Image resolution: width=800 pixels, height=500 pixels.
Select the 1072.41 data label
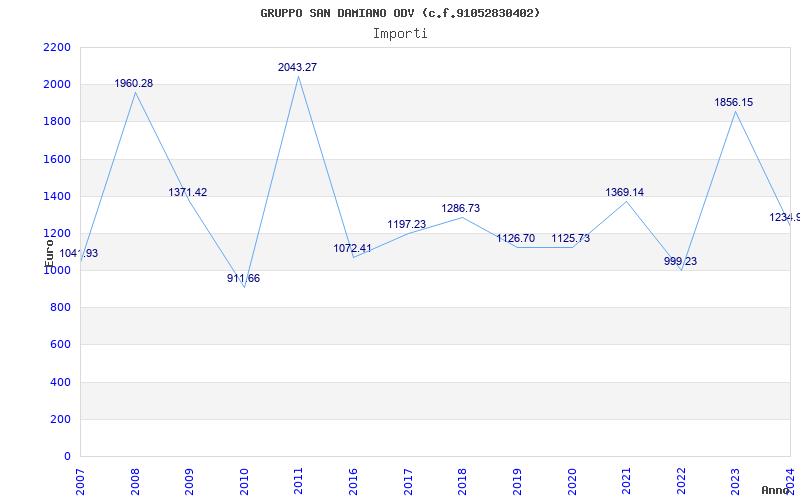coord(353,248)
